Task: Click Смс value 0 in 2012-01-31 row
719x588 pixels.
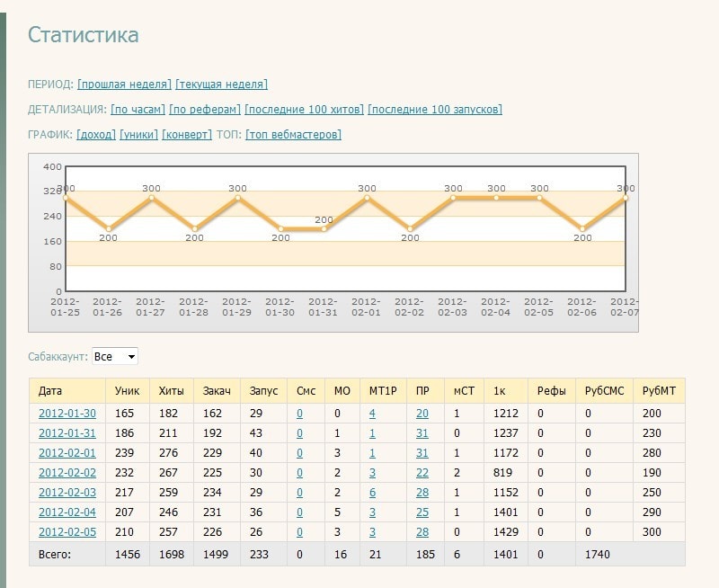Action: 299,433
